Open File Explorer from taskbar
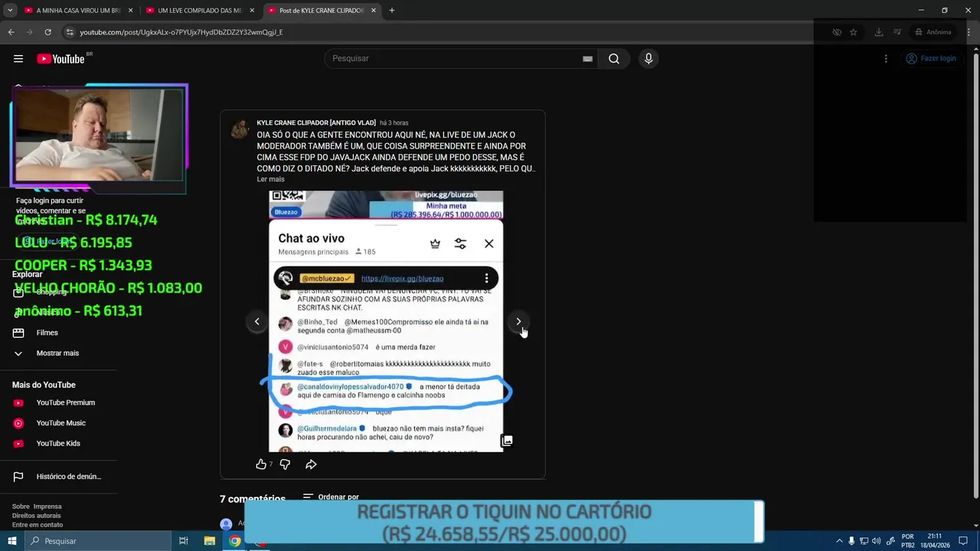 click(x=209, y=541)
